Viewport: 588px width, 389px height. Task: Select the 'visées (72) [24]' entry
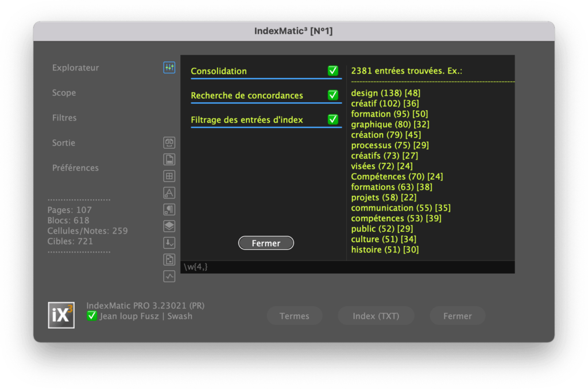coord(382,166)
